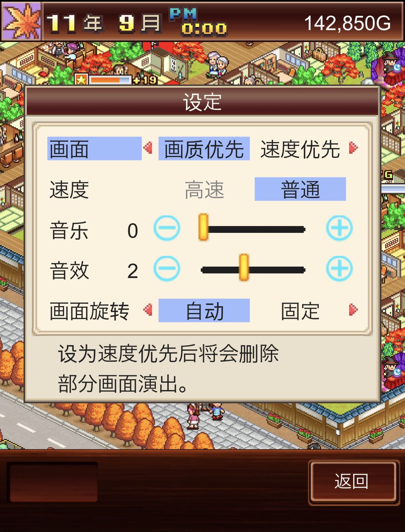Click right arrow beside 速度优先
This screenshot has height=532, width=405.
click(x=353, y=148)
